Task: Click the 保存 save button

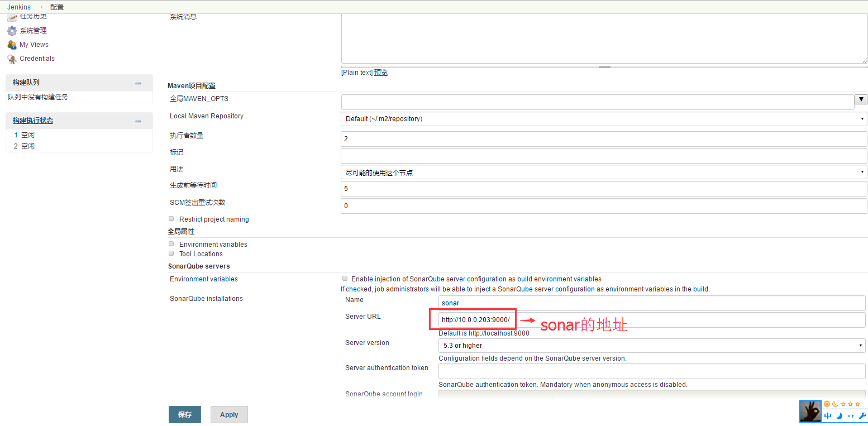Action: point(185,414)
